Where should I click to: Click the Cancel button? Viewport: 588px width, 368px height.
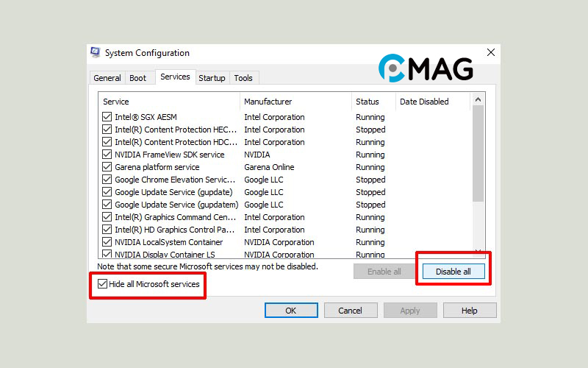pos(351,311)
